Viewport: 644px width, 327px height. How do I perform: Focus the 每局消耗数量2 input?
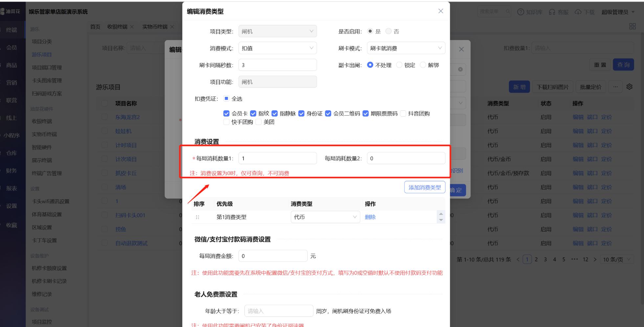coord(406,158)
